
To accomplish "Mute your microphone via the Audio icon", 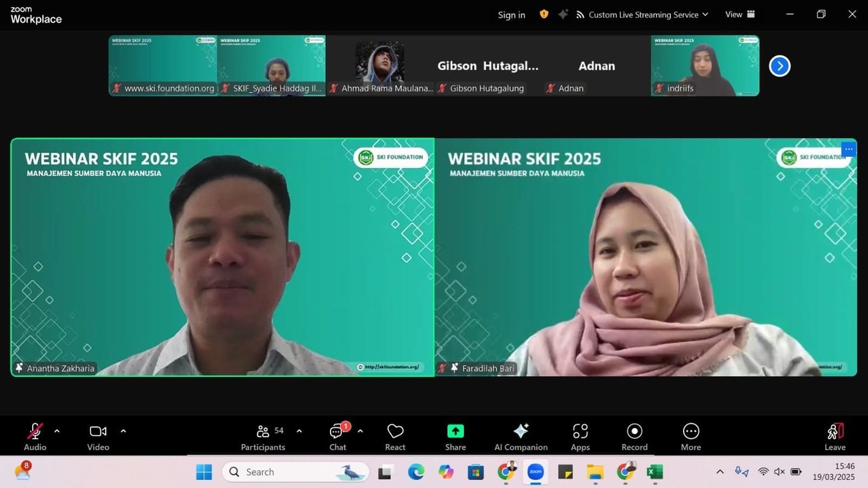I will point(33,436).
